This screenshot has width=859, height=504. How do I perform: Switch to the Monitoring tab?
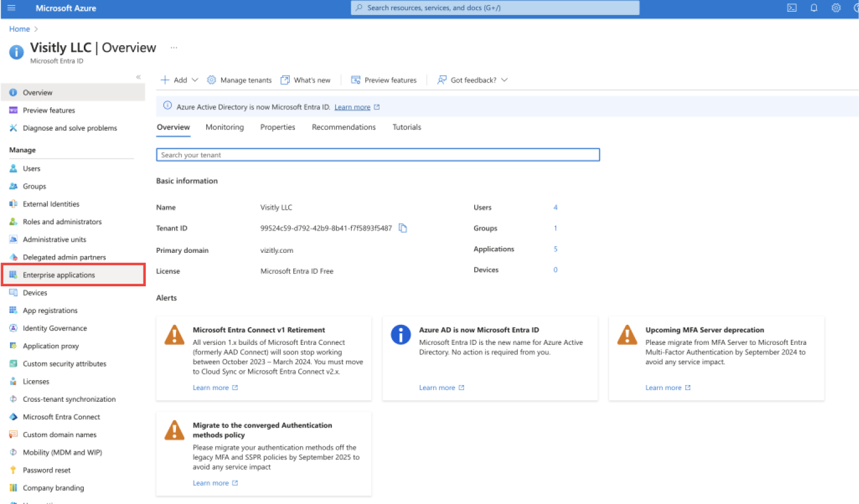click(x=225, y=127)
